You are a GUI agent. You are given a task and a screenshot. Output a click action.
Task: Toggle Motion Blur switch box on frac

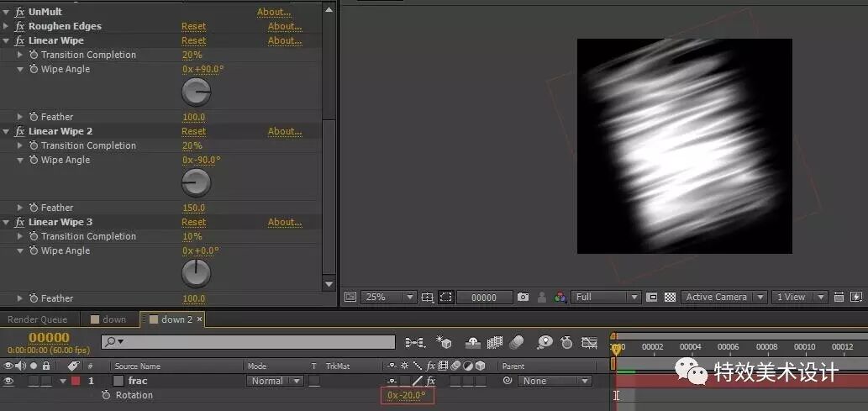click(455, 381)
